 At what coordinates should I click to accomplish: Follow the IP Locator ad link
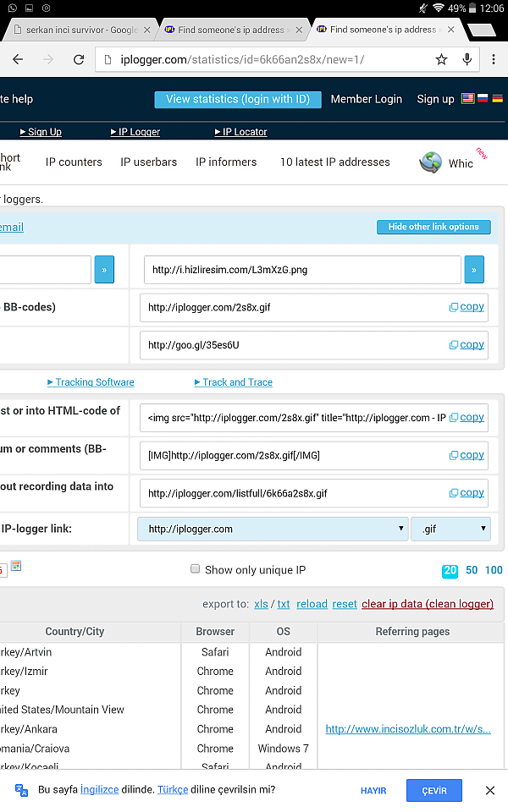click(241, 132)
